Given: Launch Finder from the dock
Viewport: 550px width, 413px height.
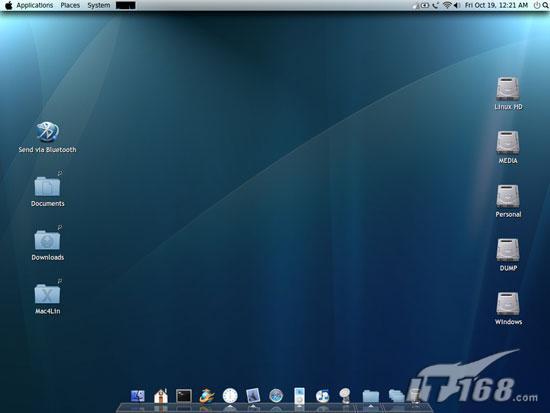Looking at the screenshot, I should click(x=138, y=396).
